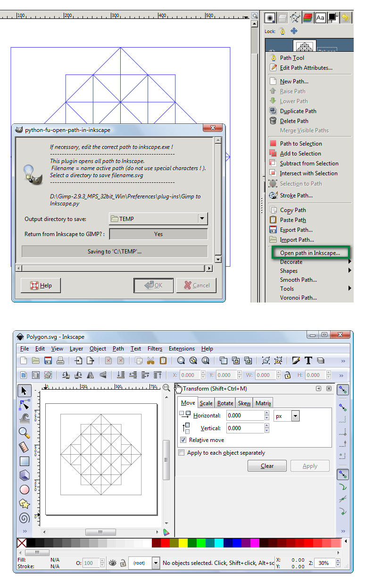Expand the Shapes submenu
This screenshot has height=588, width=365.
[309, 271]
